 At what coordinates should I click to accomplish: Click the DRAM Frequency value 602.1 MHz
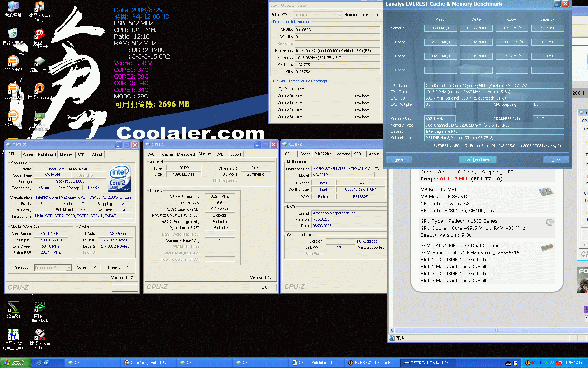click(x=219, y=196)
